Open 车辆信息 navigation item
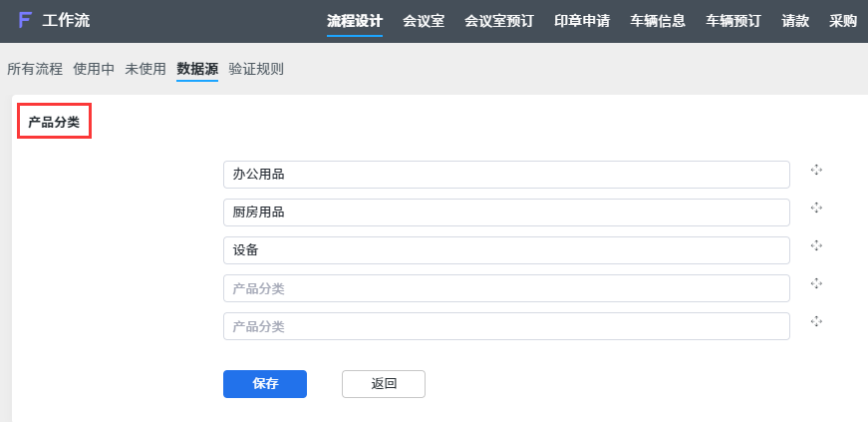 pos(658,21)
